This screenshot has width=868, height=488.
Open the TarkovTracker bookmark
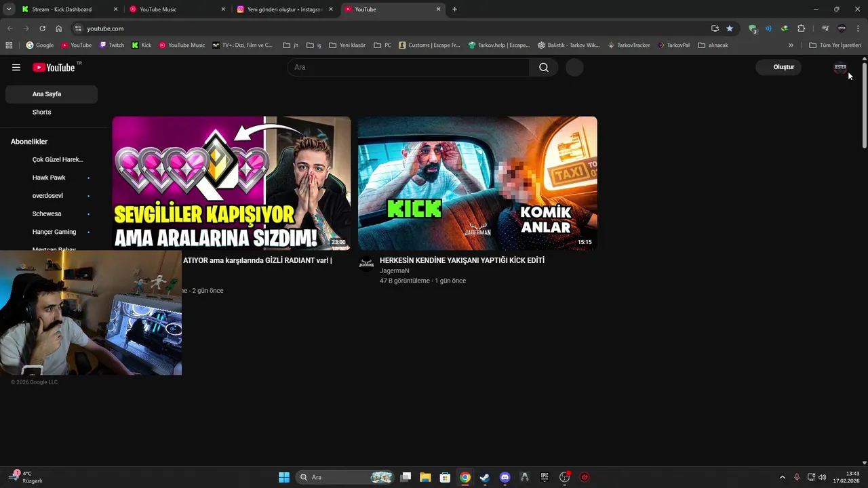coord(629,45)
